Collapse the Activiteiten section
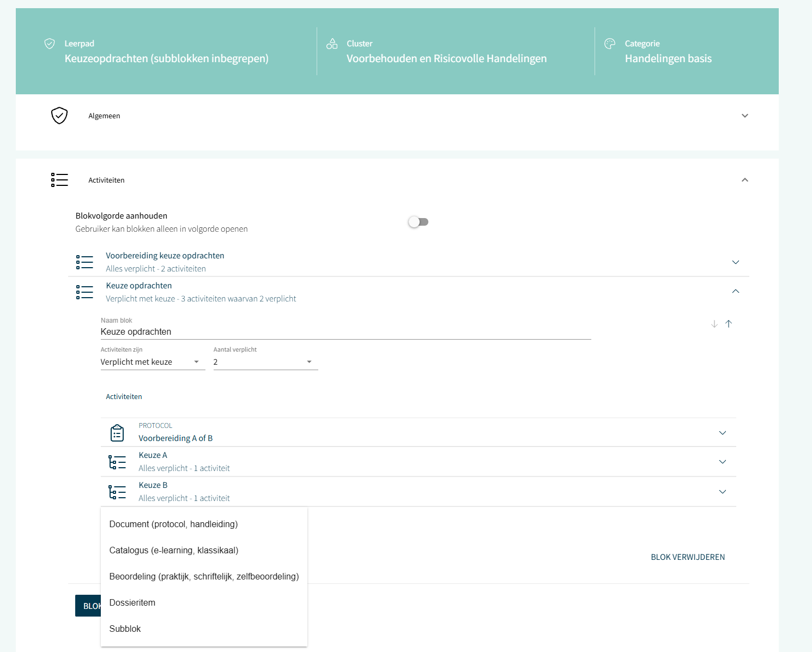The image size is (812, 652). click(x=745, y=180)
